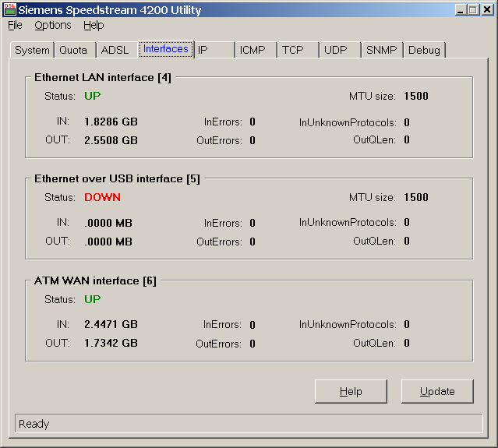Click the 2.5508 GB OUT value

pyautogui.click(x=111, y=140)
